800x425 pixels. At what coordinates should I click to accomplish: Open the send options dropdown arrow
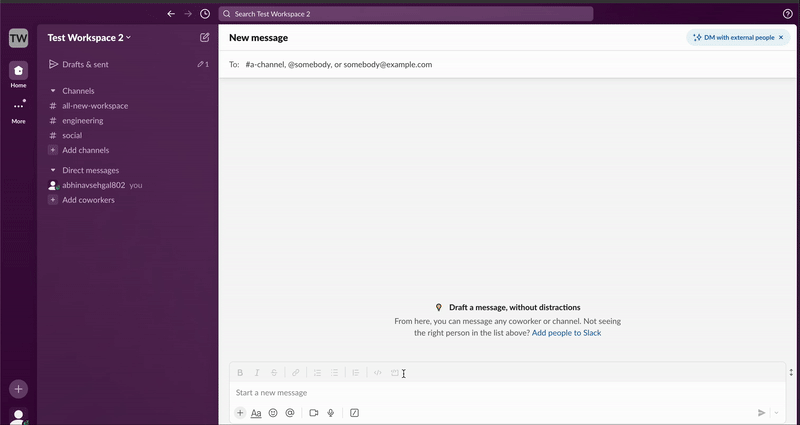[777, 413]
